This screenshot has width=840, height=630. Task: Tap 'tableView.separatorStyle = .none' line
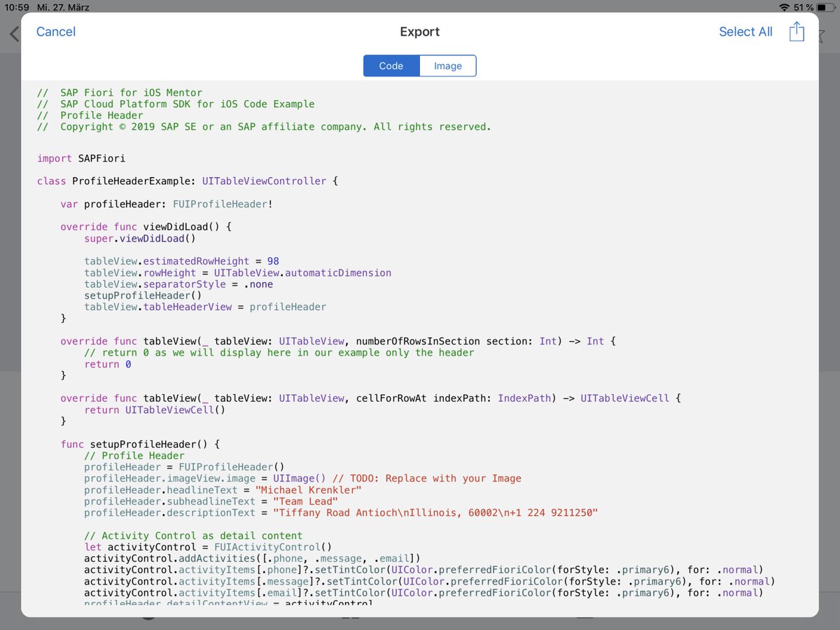(178, 284)
